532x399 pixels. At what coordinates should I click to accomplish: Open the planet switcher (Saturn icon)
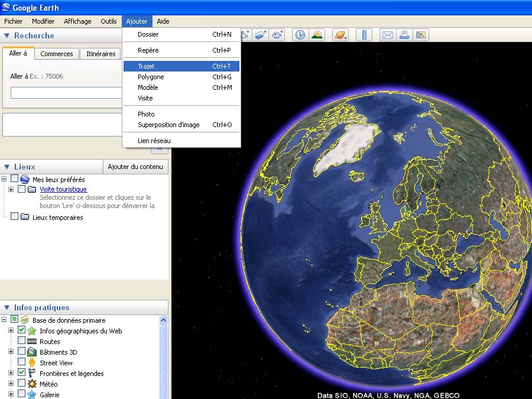pos(340,35)
